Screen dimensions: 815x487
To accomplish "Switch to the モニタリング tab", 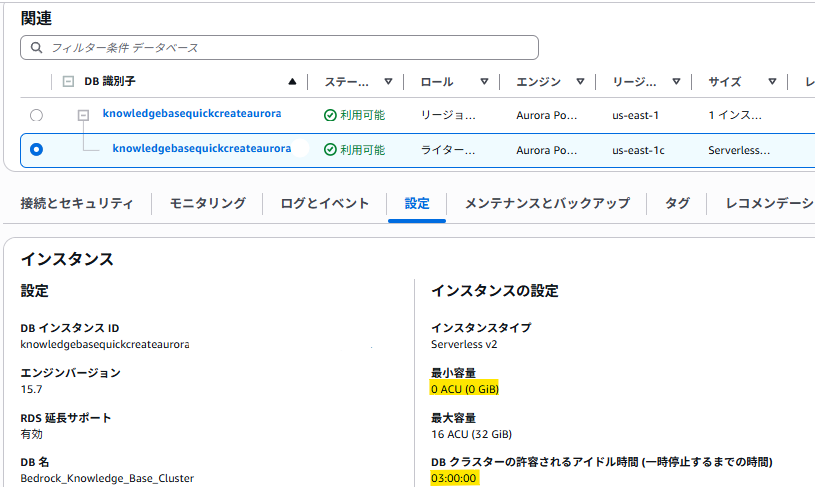I will pyautogui.click(x=207, y=203).
